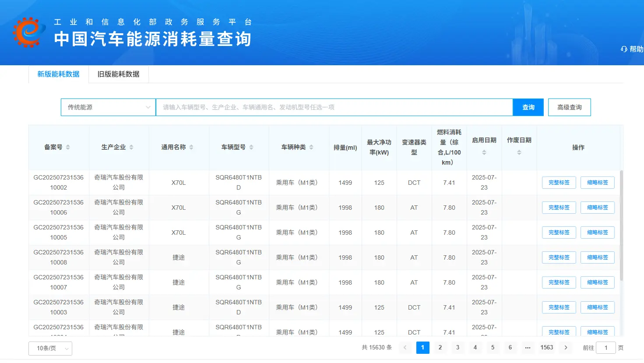Go to last page 1563
This screenshot has width=644, height=363.
point(547,348)
